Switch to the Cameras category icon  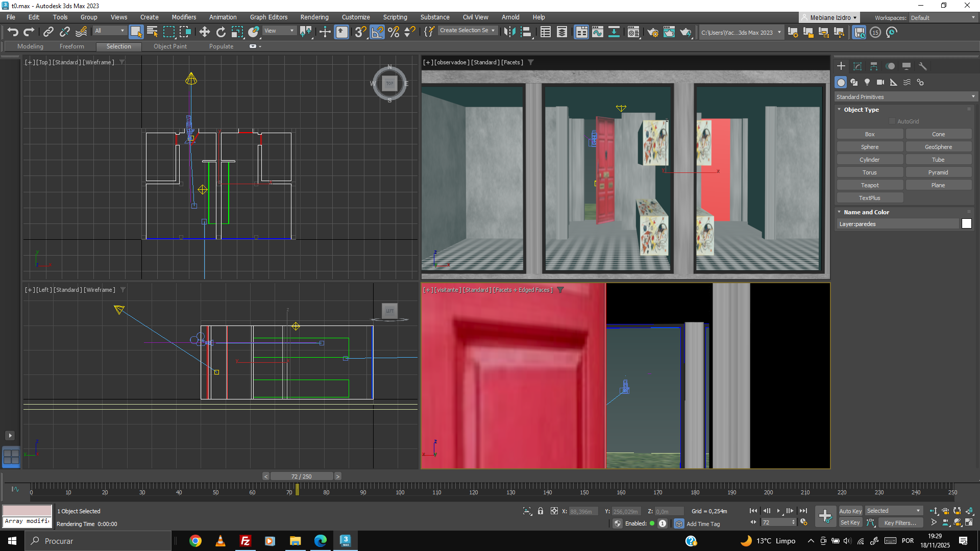tap(880, 82)
